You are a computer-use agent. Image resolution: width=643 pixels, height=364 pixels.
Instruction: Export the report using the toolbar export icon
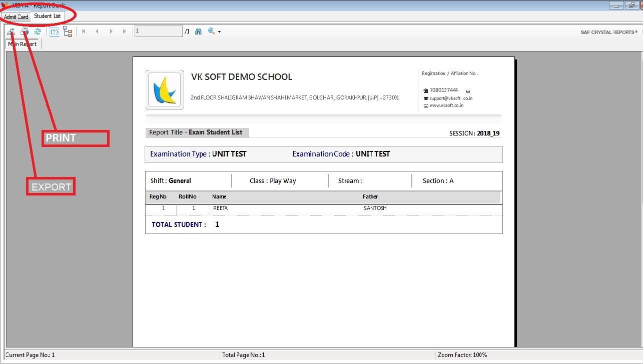11,31
